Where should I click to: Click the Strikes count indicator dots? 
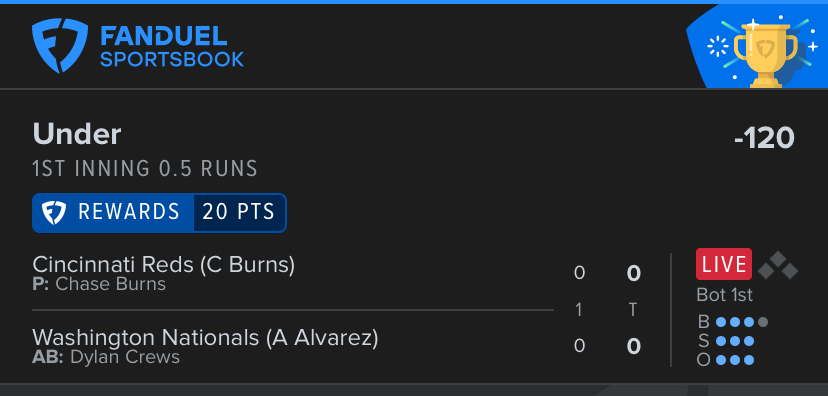click(735, 341)
